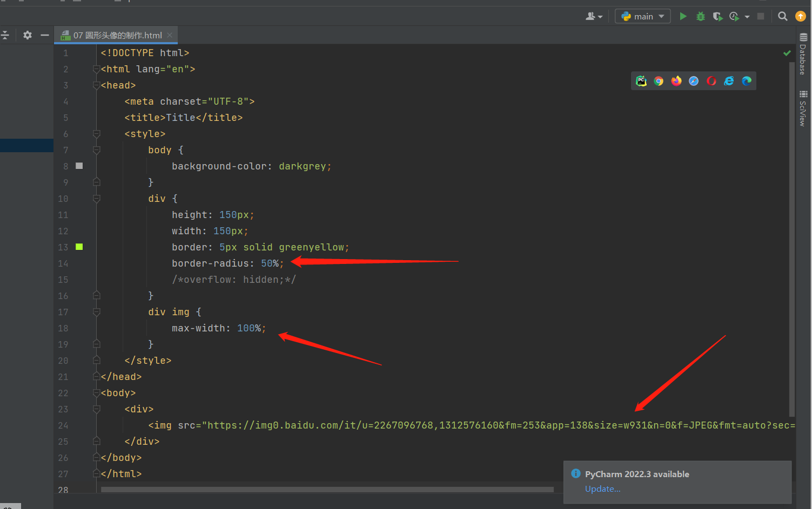Image resolution: width=812 pixels, height=509 pixels.
Task: Click the 'max-width: 100%;' declaration
Action: 219,328
